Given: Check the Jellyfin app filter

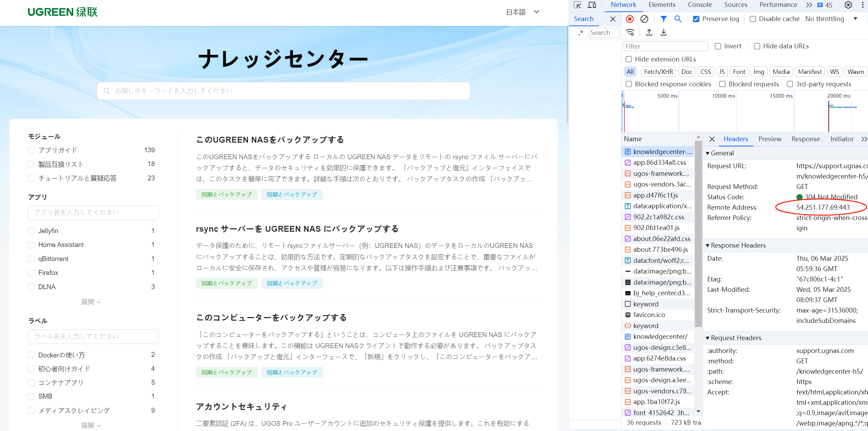Looking at the screenshot, I should click(x=31, y=231).
